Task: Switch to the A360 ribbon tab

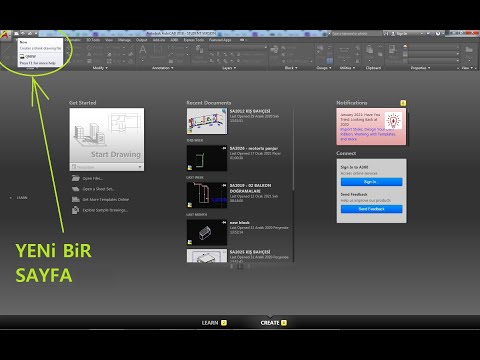Action: (x=174, y=40)
